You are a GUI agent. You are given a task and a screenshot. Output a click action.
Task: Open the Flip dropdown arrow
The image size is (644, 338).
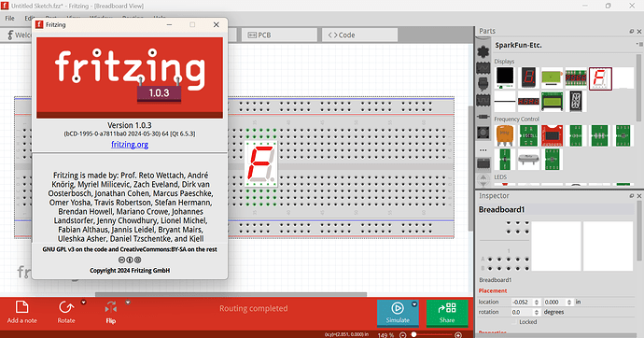[x=128, y=303]
